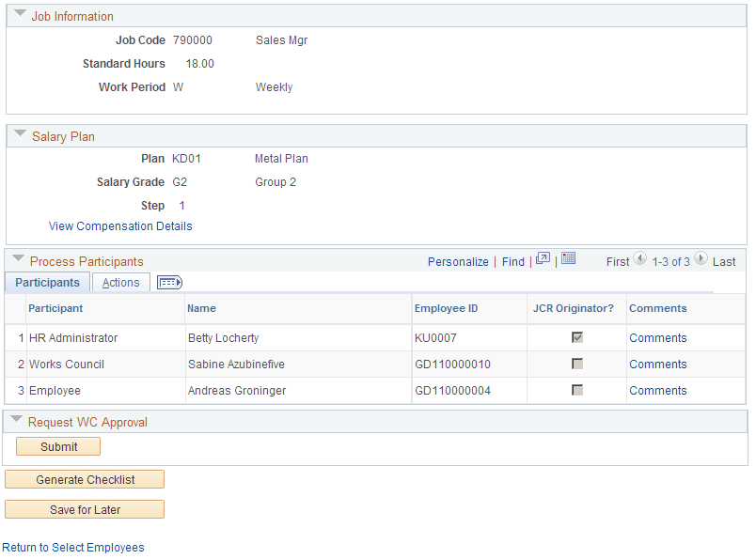Open grid in modal window icon
The height and width of the screenshot is (559, 756).
[543, 260]
